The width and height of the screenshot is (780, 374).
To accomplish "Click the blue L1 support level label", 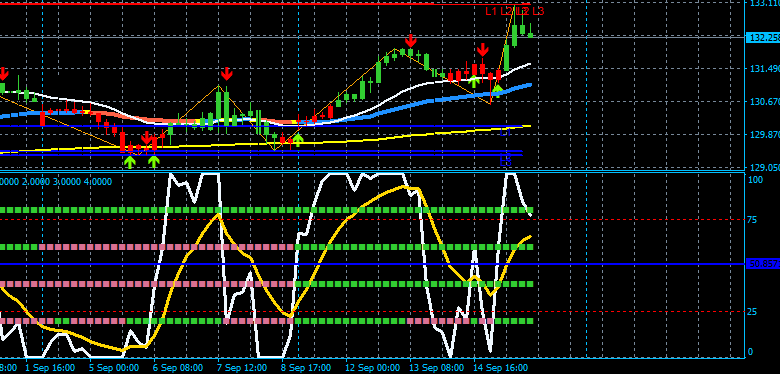I will pos(505,133).
